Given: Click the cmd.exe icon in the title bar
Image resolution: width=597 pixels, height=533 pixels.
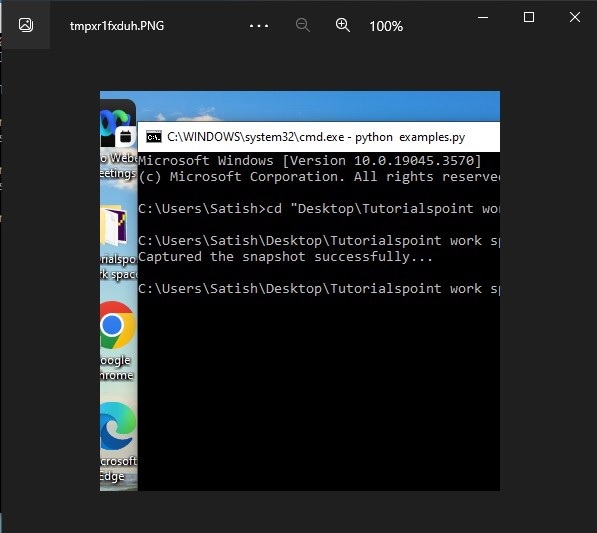Looking at the screenshot, I should 154,137.
